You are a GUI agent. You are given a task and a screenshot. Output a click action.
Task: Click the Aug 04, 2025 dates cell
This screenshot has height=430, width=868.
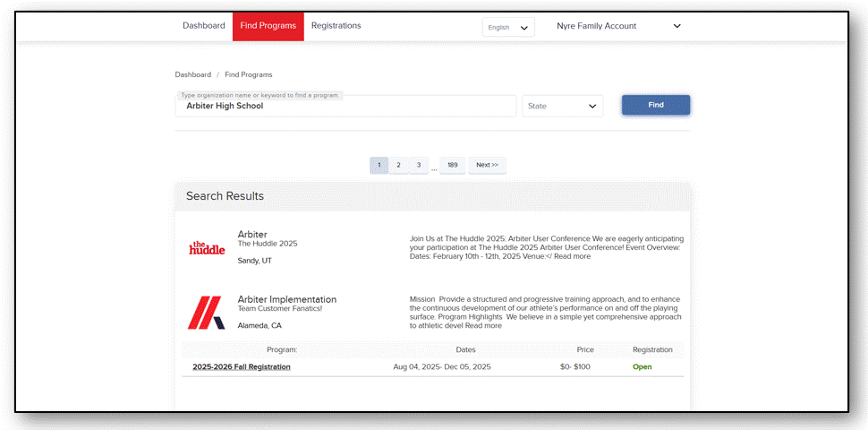442,366
